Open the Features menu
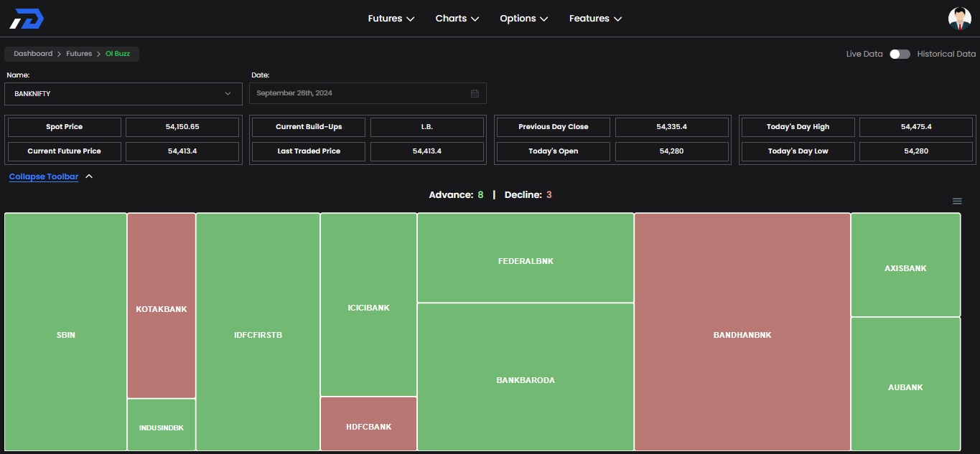This screenshot has height=454, width=980. point(594,19)
